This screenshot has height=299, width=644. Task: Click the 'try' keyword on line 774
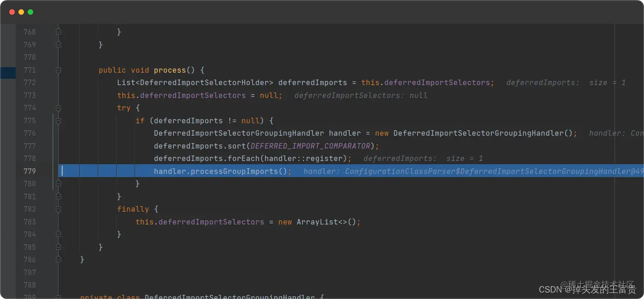pyautogui.click(x=124, y=108)
